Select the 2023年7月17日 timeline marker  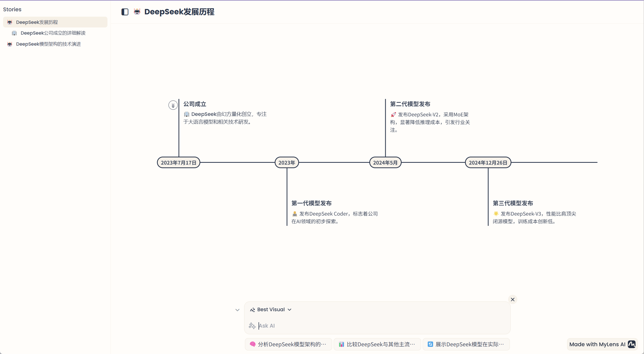[179, 163]
